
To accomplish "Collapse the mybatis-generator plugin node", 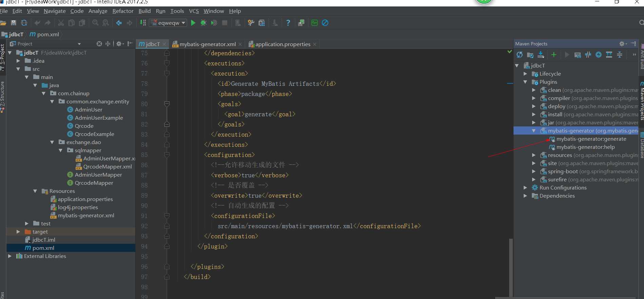I will tap(534, 131).
